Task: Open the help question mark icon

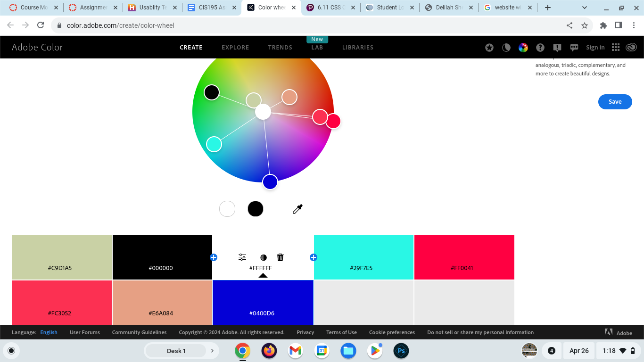Action: [540, 48]
